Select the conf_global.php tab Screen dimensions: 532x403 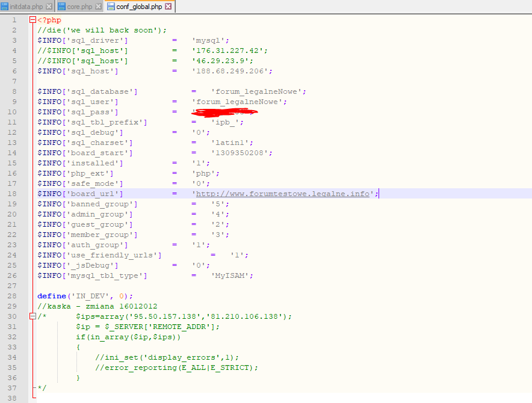[x=138, y=7]
